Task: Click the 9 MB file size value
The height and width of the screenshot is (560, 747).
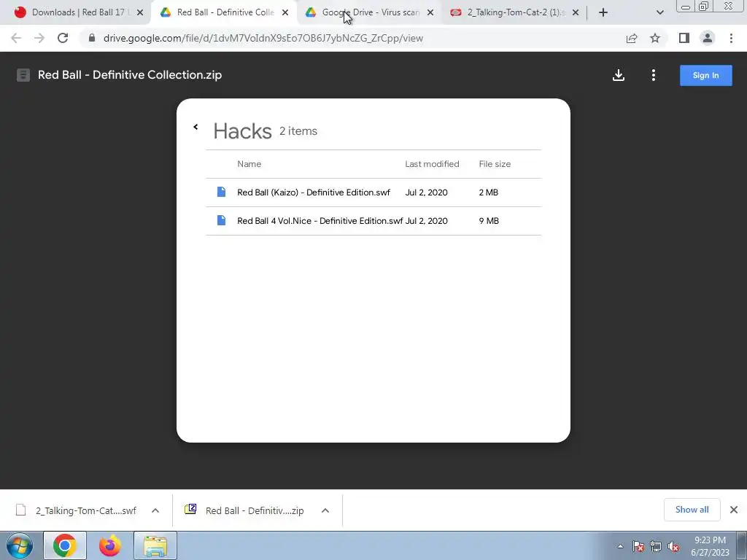Action: coord(489,221)
